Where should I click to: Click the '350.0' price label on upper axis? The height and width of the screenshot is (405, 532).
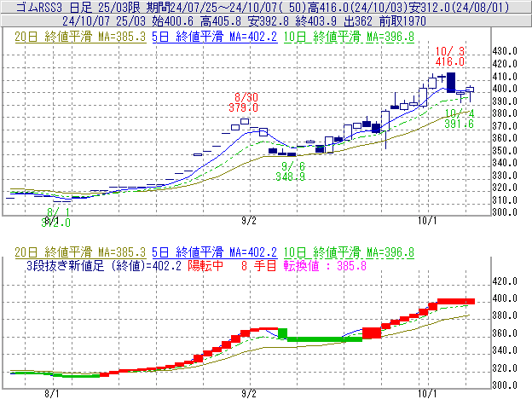(505, 151)
